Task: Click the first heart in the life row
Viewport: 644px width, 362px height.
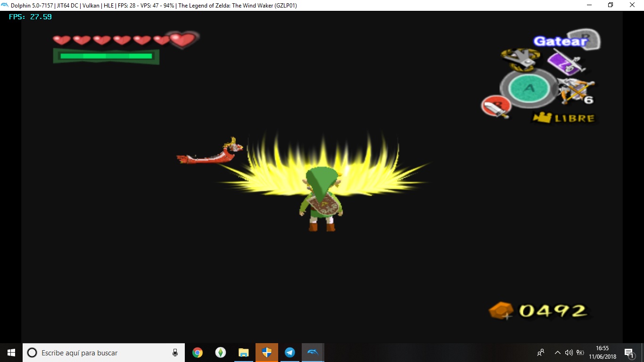Action: (x=61, y=40)
